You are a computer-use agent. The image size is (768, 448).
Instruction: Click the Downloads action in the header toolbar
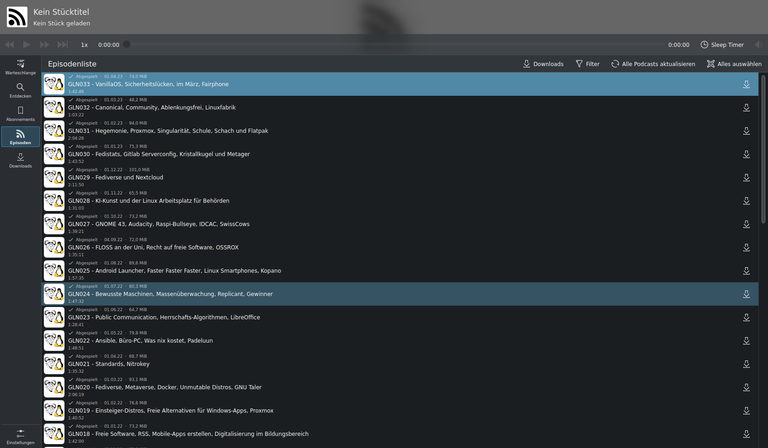pos(543,64)
